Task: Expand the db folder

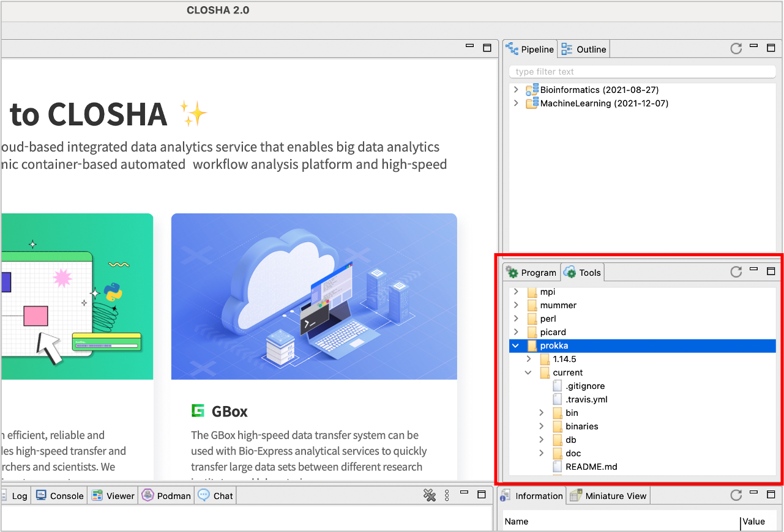Action: (541, 440)
